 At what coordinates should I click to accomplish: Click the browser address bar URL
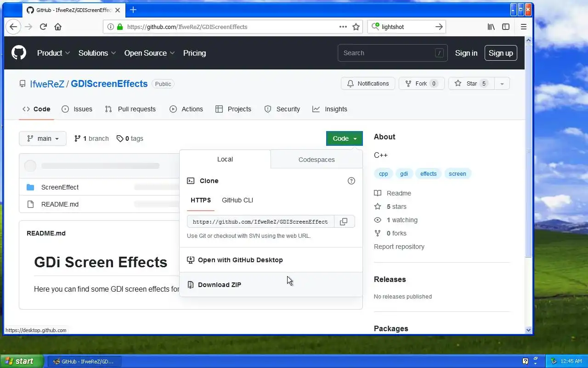pos(187,27)
